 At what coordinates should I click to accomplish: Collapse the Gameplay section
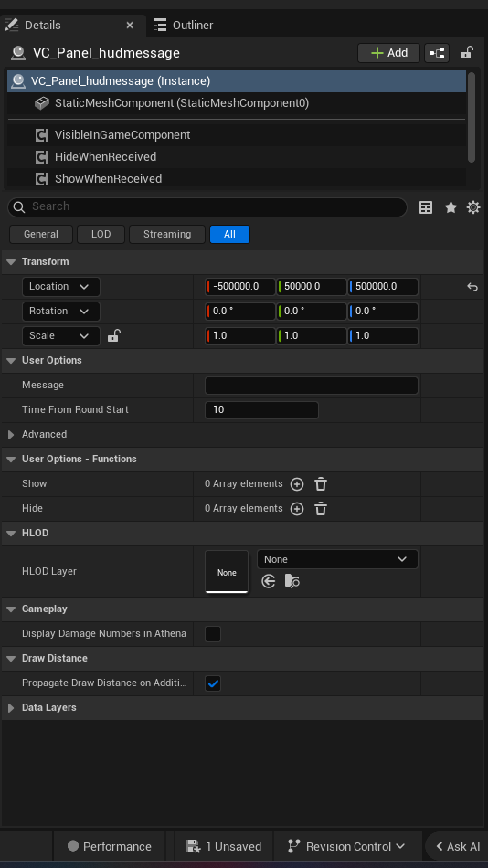tap(11, 609)
